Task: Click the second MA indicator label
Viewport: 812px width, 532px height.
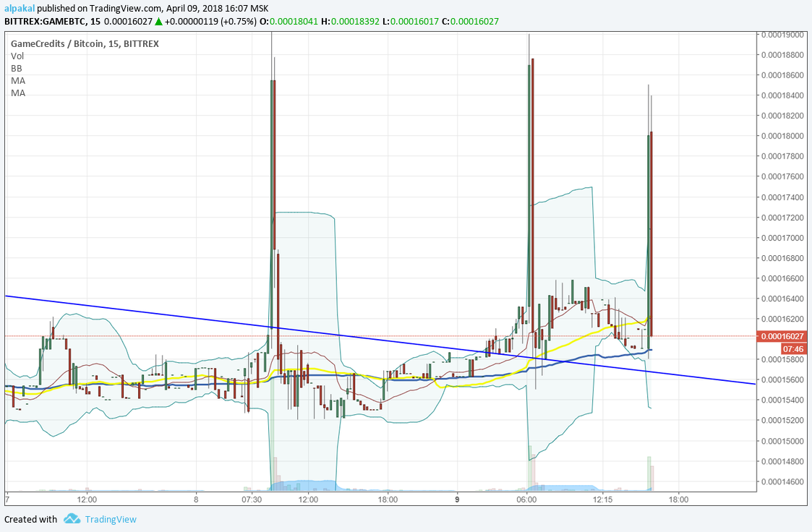Action: tap(18, 93)
